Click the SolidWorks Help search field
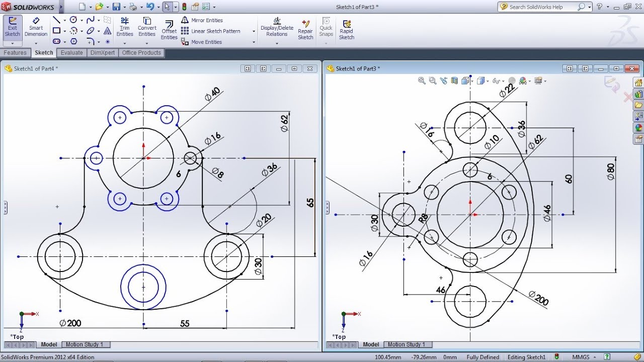Image resolution: width=644 pixels, height=362 pixels. point(538,7)
